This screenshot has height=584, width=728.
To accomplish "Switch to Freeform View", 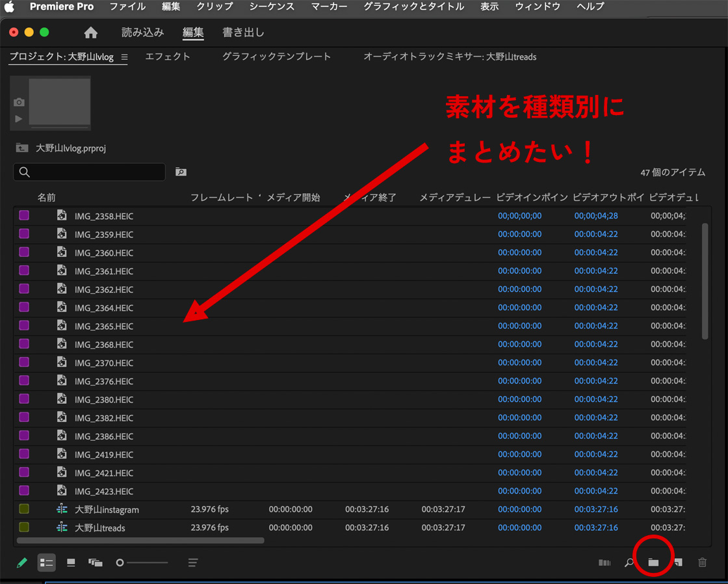I will (x=96, y=563).
